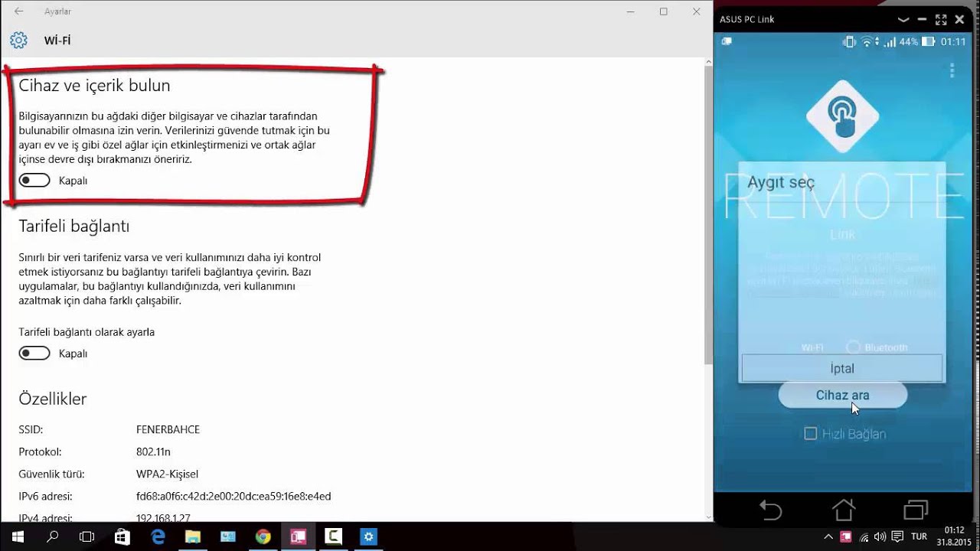
Task: Click the İptal button in device dialog
Action: (x=842, y=368)
